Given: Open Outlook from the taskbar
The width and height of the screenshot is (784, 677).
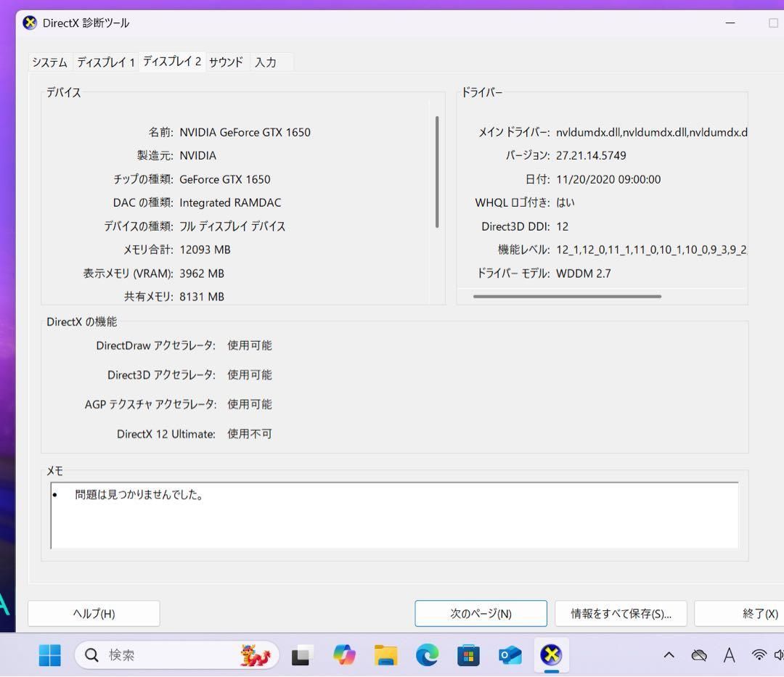Looking at the screenshot, I should 510,655.
